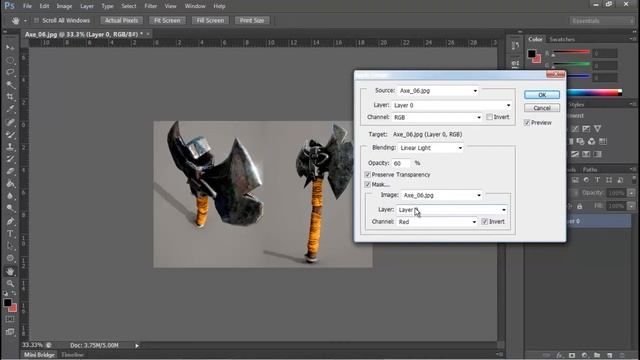This screenshot has height=360, width=640.
Task: Open the History panel icon
Action: click(x=515, y=46)
